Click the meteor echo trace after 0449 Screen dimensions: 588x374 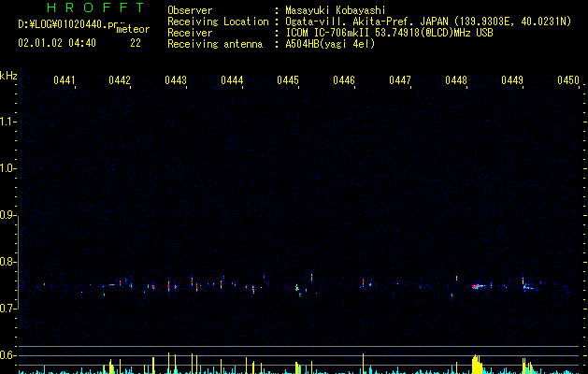click(529, 287)
